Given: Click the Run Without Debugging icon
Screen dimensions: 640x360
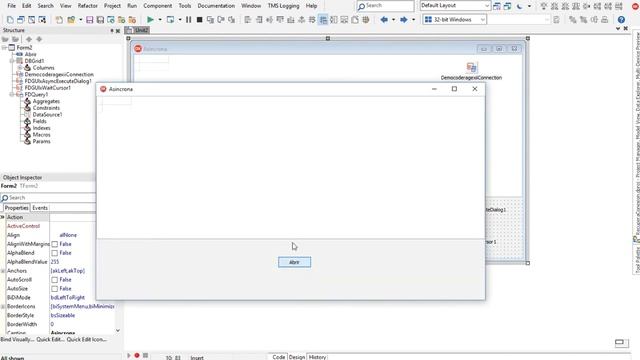Looking at the screenshot, I should (170, 20).
